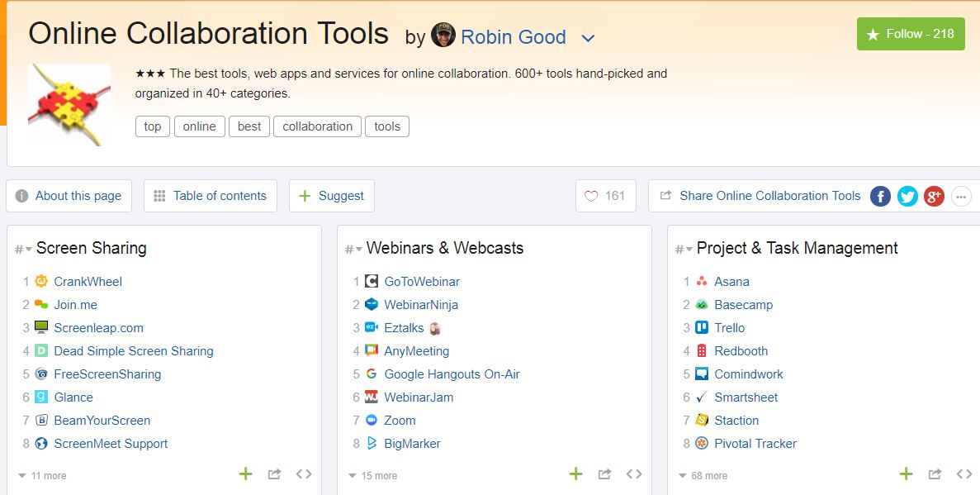Screen dimensions: 980x495
Task: Click the Suggest button
Action: click(x=331, y=196)
